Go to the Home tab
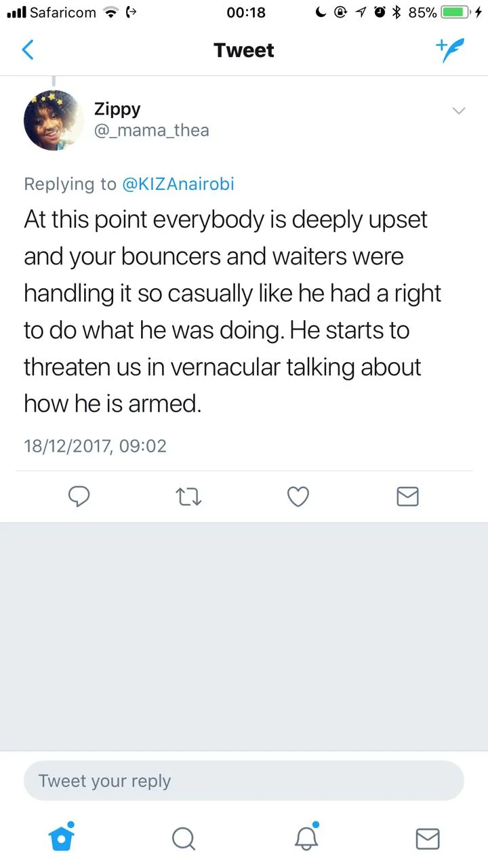Image resolution: width=488 pixels, height=868 pixels. [62, 838]
